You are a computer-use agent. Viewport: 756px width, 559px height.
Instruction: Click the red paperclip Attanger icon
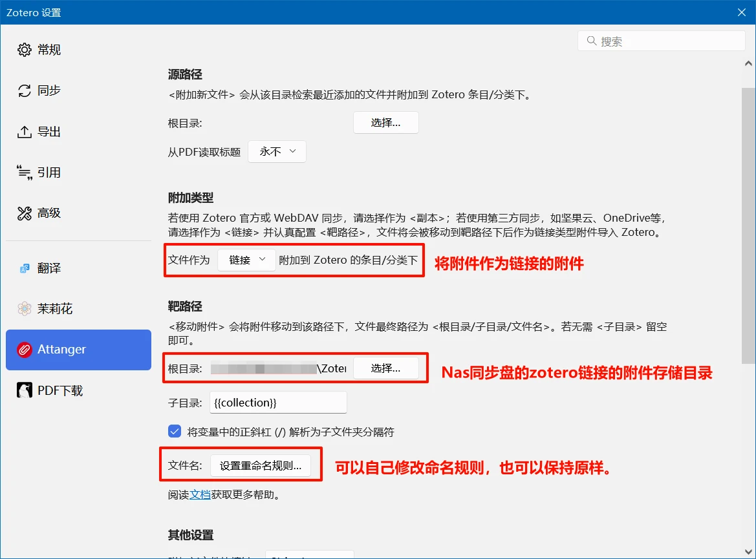25,350
